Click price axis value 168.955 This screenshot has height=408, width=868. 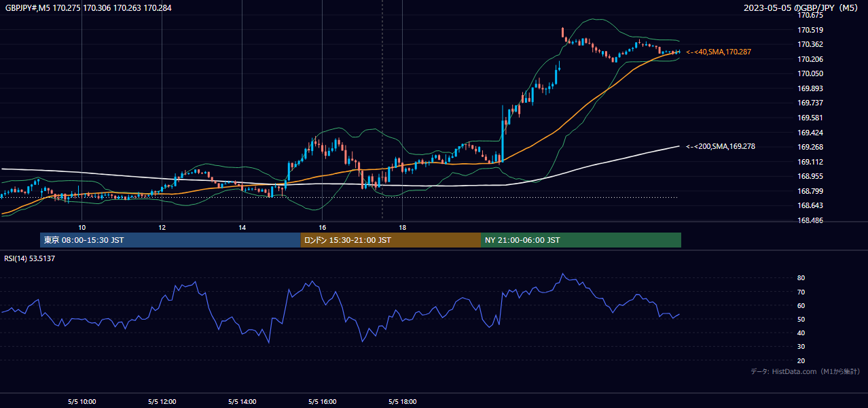click(810, 176)
